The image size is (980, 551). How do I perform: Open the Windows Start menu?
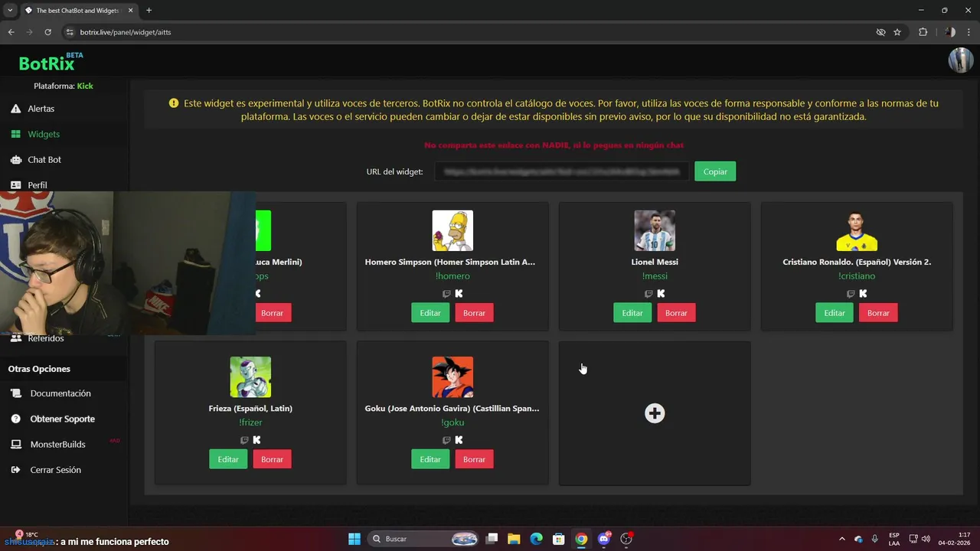click(x=354, y=539)
